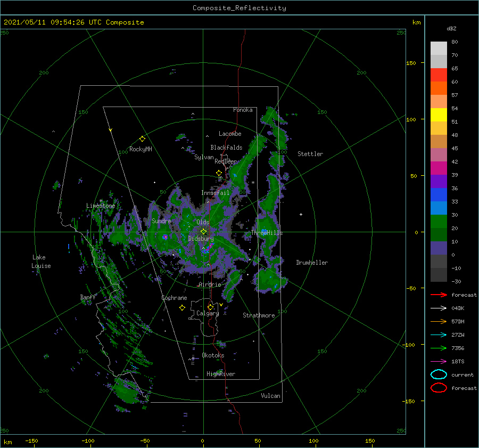
Task: Click the Lake Louise label
Action: coord(41,262)
